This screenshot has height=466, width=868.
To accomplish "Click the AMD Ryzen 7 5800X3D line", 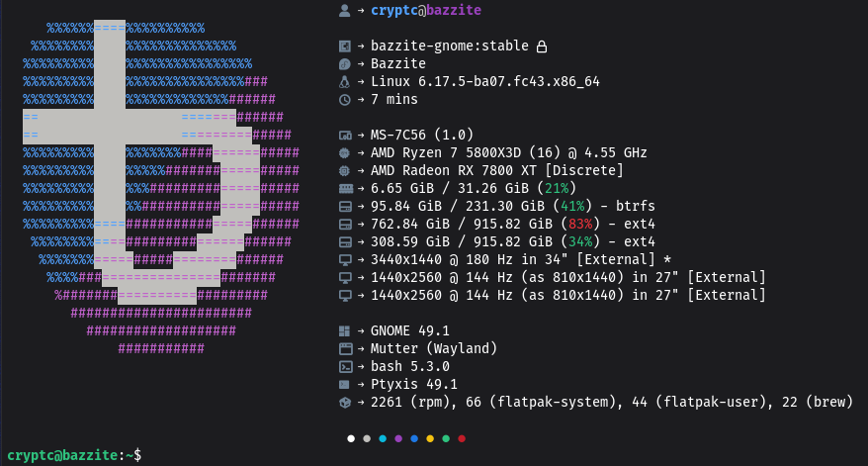I will click(509, 152).
